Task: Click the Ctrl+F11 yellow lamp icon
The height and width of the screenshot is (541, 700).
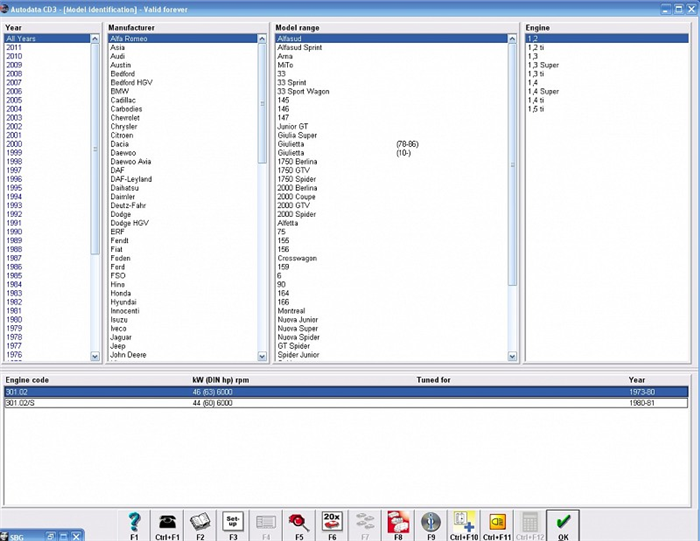Action: pyautogui.click(x=497, y=525)
